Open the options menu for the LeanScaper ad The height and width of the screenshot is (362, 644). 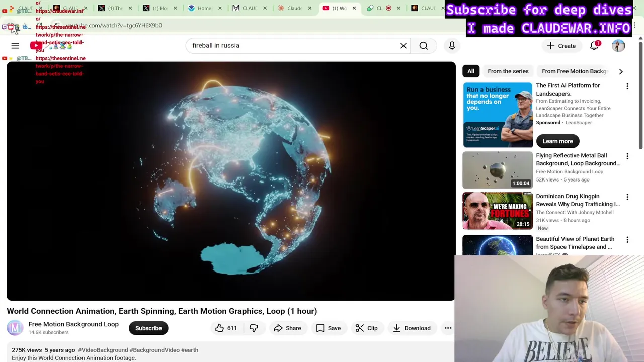tap(627, 87)
